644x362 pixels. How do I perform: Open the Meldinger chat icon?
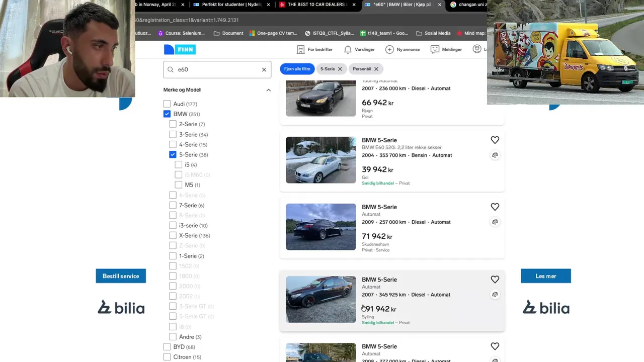[435, 49]
